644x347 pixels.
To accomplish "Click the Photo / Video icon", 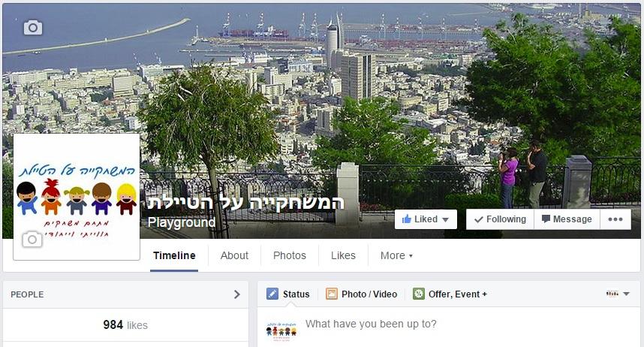I will pyautogui.click(x=332, y=294).
